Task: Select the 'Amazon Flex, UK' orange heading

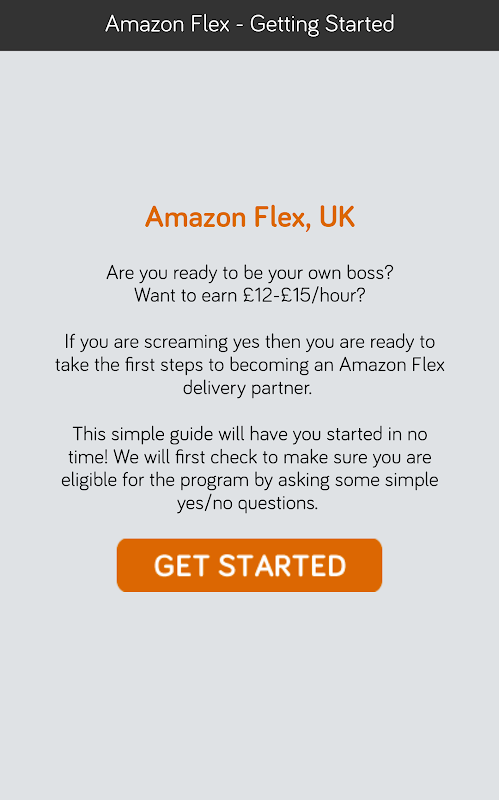Action: pyautogui.click(x=250, y=217)
